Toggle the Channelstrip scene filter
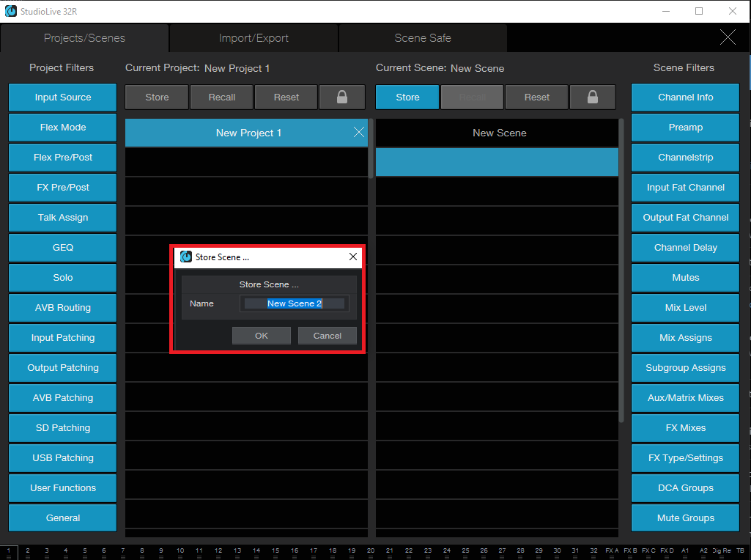Screen dimensions: 751x560 [685, 158]
